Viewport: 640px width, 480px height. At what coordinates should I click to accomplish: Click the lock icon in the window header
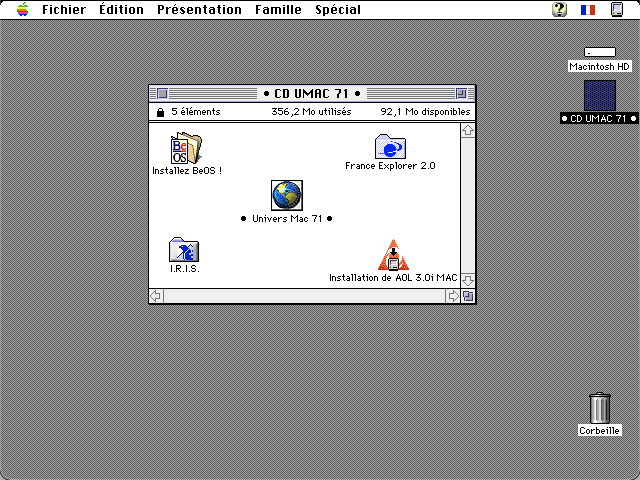[x=160, y=112]
